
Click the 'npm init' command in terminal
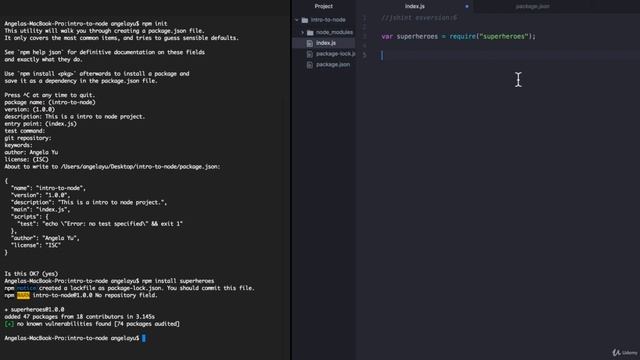154,24
